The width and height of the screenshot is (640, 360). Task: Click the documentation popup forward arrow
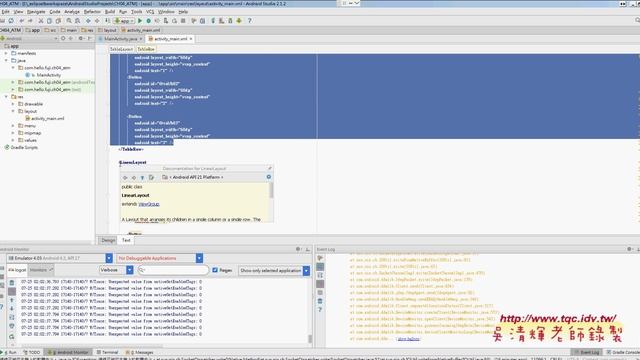coord(133,178)
